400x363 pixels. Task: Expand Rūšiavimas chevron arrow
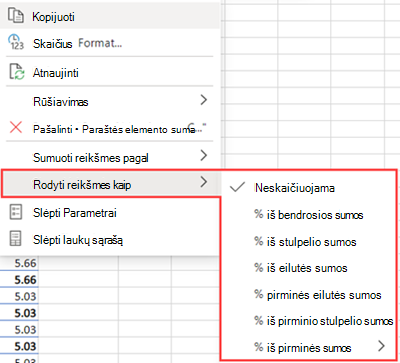pos(204,100)
